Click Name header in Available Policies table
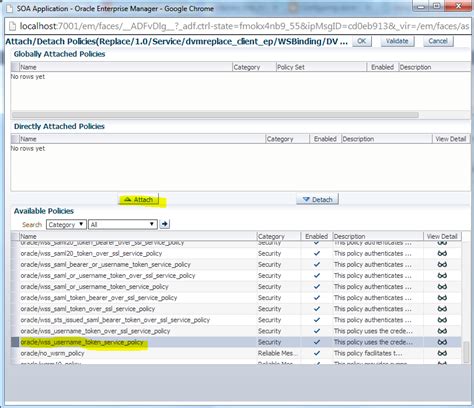 (138, 236)
